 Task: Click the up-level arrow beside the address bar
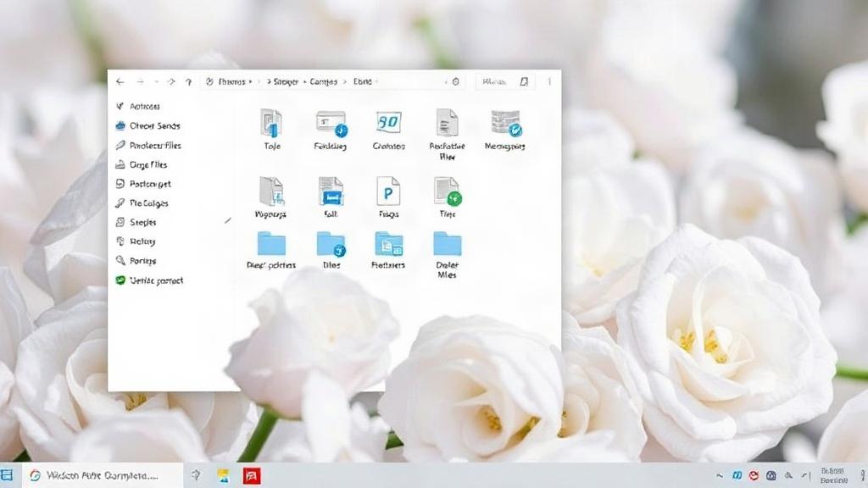pyautogui.click(x=189, y=82)
